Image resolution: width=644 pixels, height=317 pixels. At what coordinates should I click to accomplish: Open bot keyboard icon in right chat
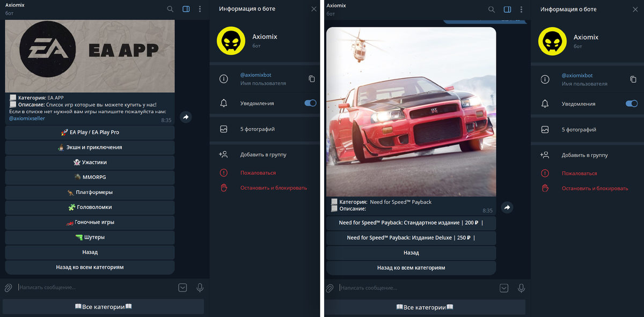click(504, 288)
